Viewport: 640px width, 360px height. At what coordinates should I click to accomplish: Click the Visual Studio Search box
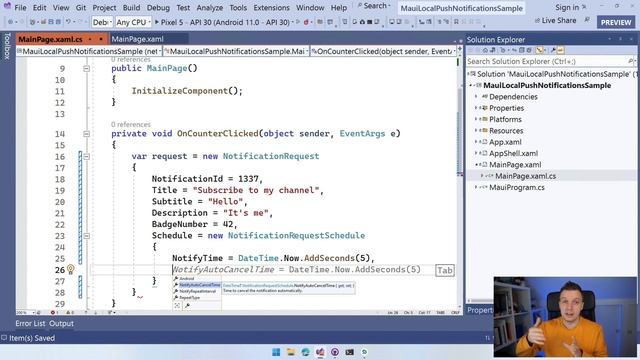tap(375, 6)
